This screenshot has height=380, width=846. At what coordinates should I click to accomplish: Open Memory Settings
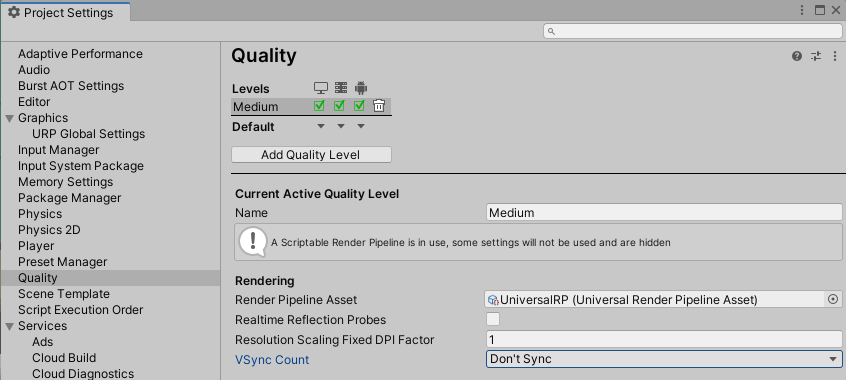65,182
